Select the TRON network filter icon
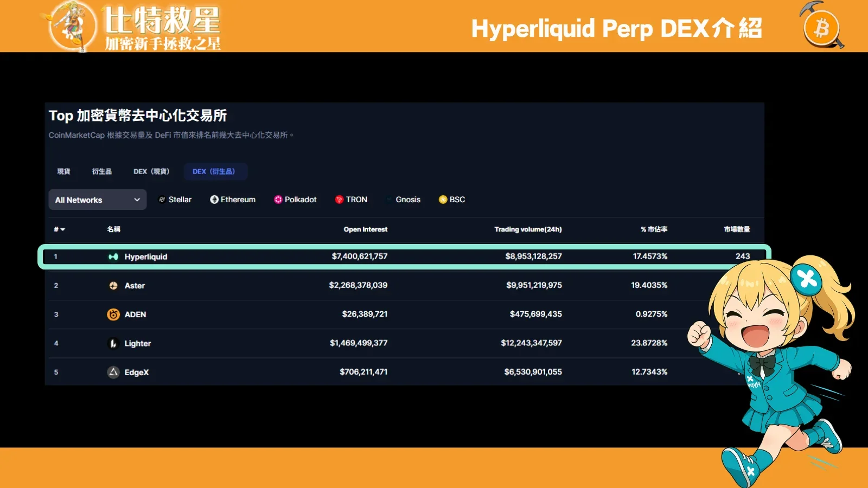This screenshot has height=488, width=868. click(x=339, y=200)
